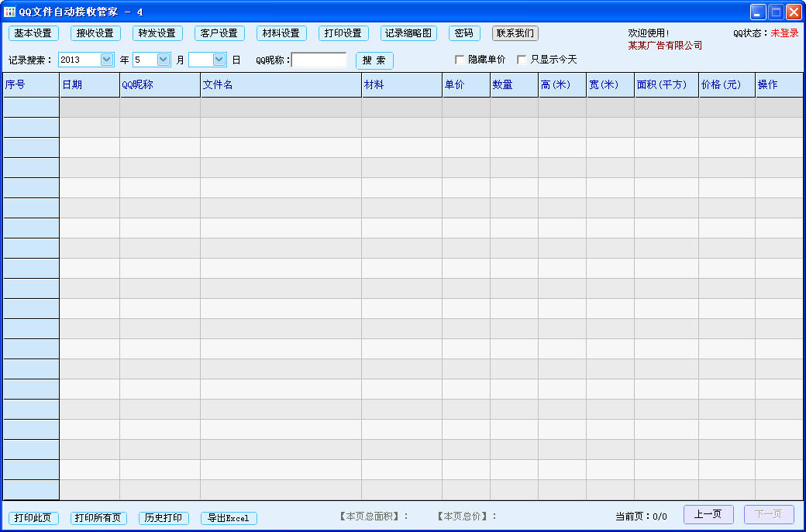Open 转发设置 forwarding settings
The height and width of the screenshot is (532, 806).
point(157,33)
